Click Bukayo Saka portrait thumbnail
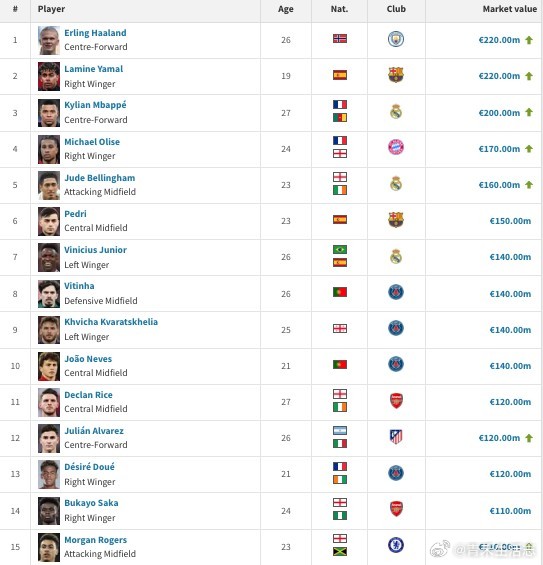This screenshot has height=565, width=543. point(49,511)
